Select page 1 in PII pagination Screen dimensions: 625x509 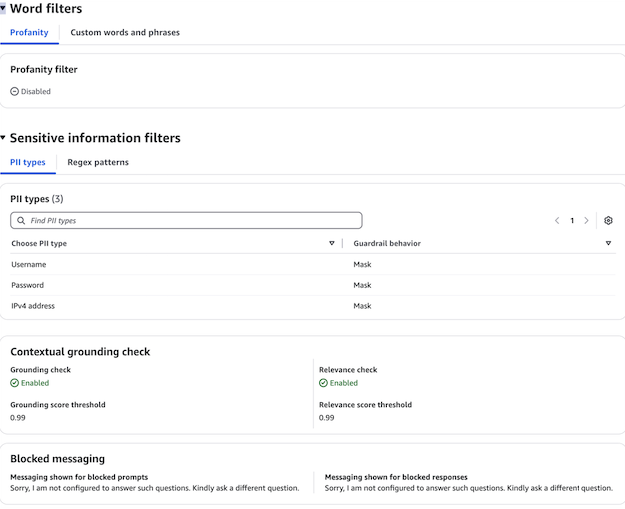(572, 220)
